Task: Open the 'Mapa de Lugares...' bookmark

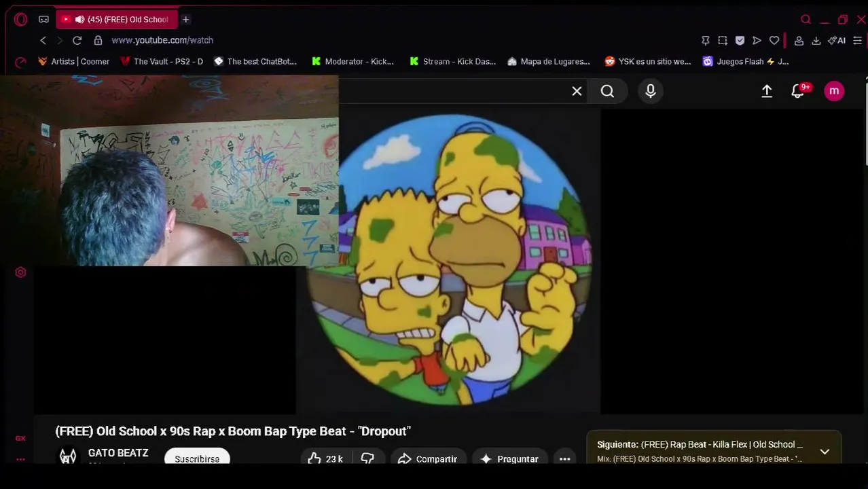Action: click(548, 62)
